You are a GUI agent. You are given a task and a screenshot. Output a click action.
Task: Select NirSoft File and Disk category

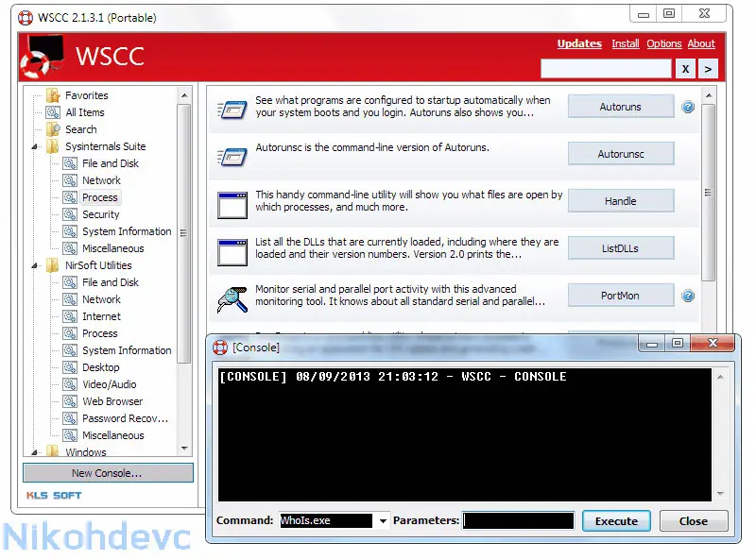point(111,282)
